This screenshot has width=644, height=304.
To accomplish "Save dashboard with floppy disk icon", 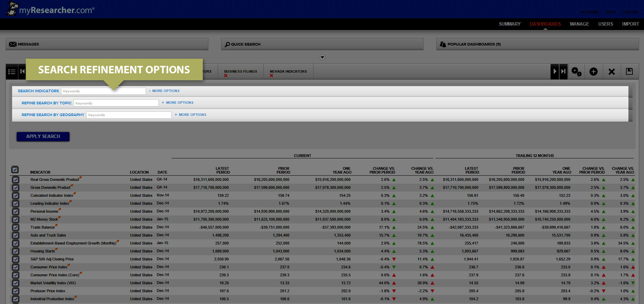I will 629,72.
